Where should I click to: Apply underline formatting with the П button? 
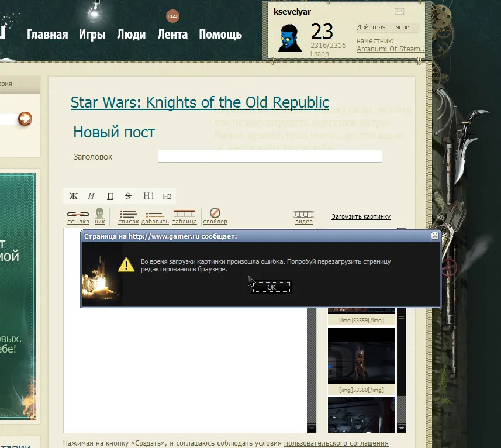click(110, 196)
